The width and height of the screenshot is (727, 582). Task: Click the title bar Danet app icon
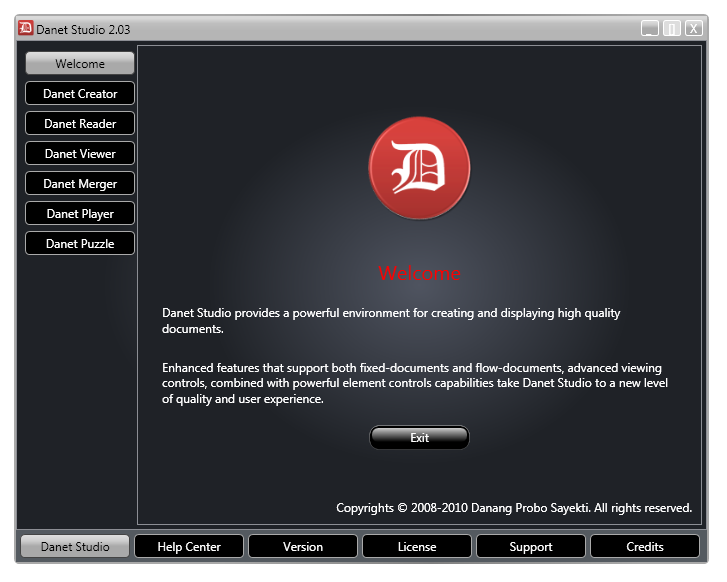(26, 28)
